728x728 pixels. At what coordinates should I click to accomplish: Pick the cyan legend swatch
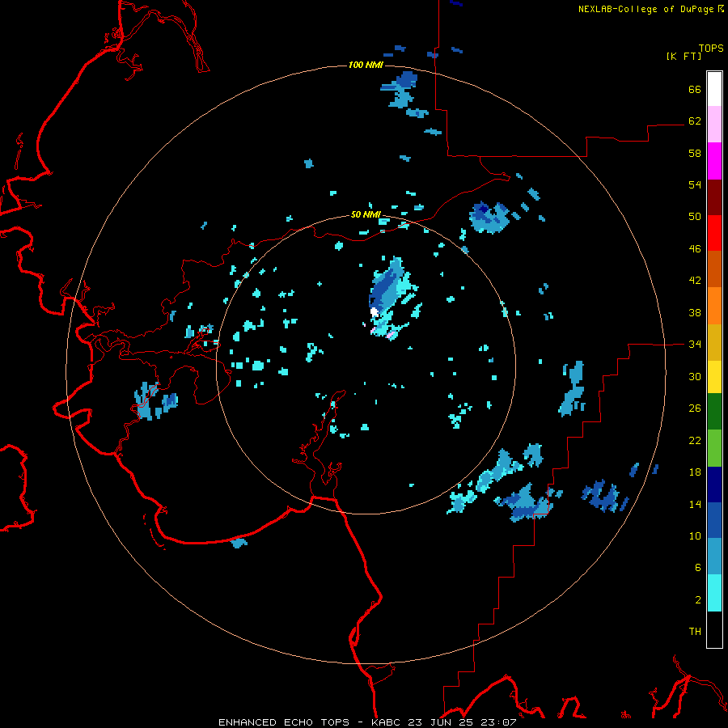714,593
